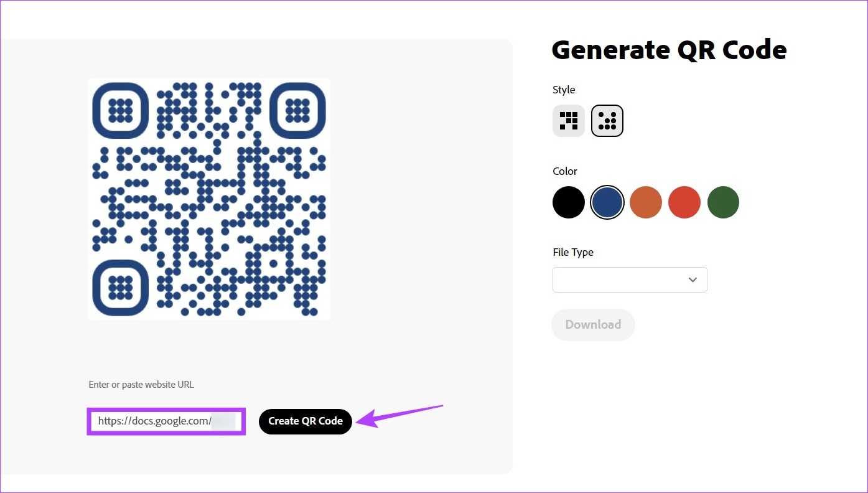Switch to the green color swatch

pos(723,202)
